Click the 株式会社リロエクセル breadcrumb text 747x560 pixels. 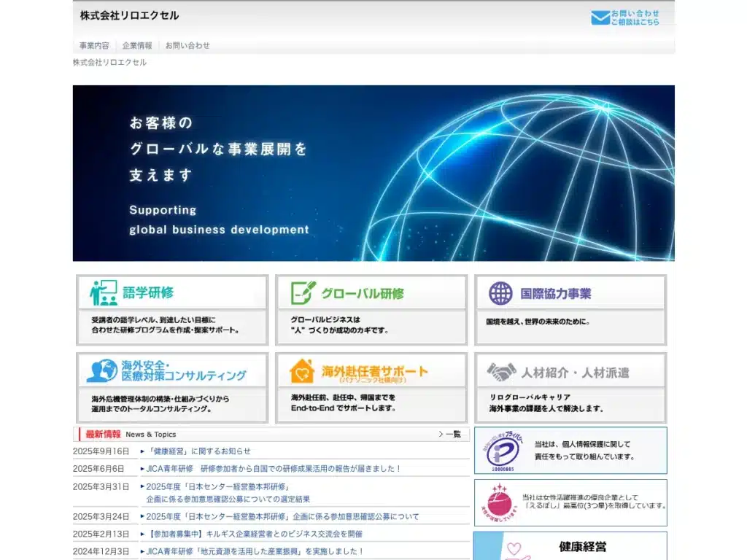[109, 63]
